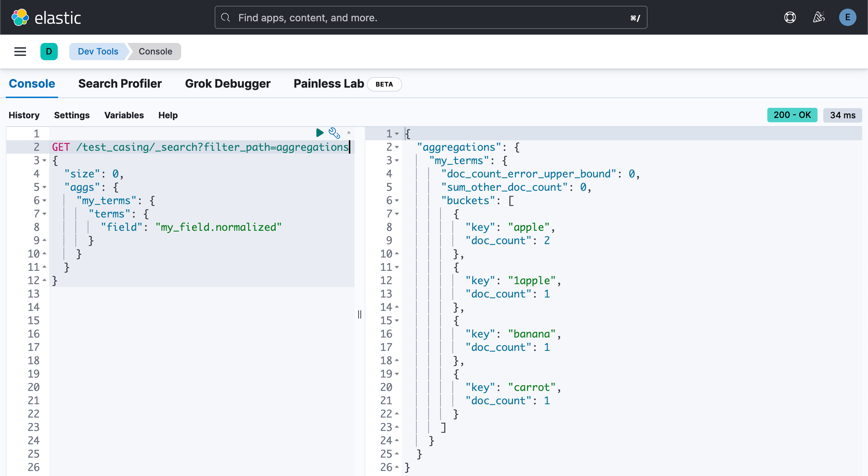Open the Elastic home logo menu
The image size is (868, 476).
(x=47, y=17)
